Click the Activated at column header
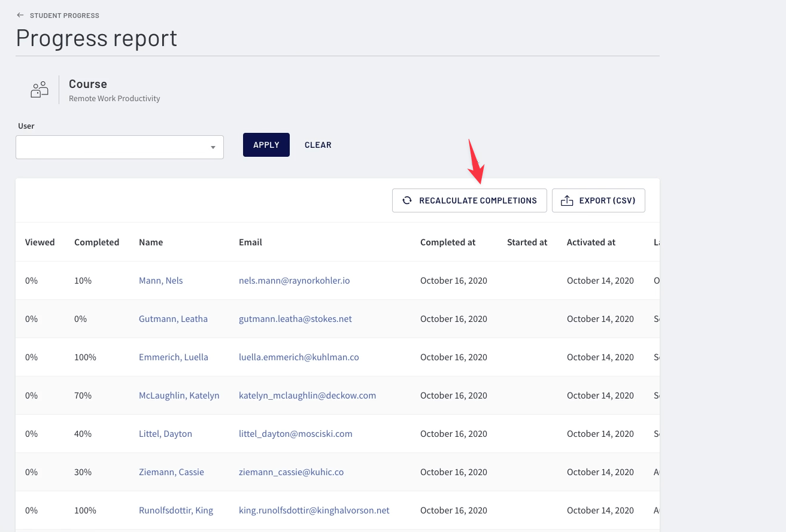 click(x=591, y=242)
